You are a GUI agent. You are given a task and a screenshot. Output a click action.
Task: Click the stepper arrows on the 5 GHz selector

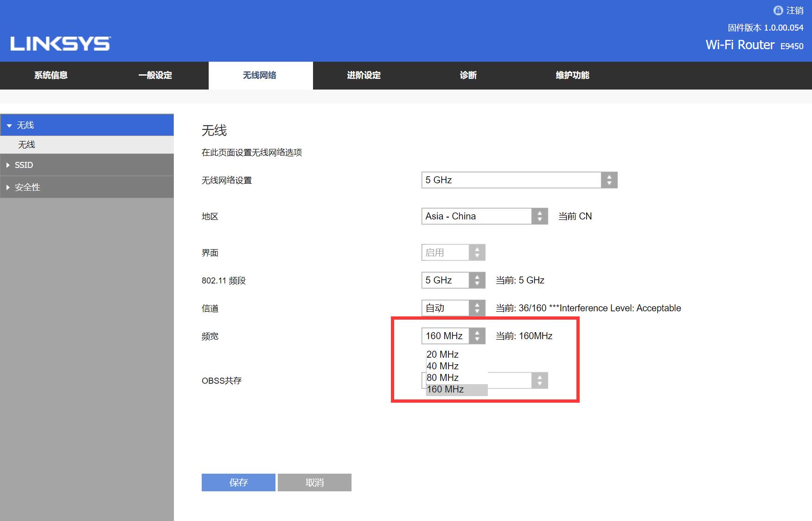pos(609,180)
